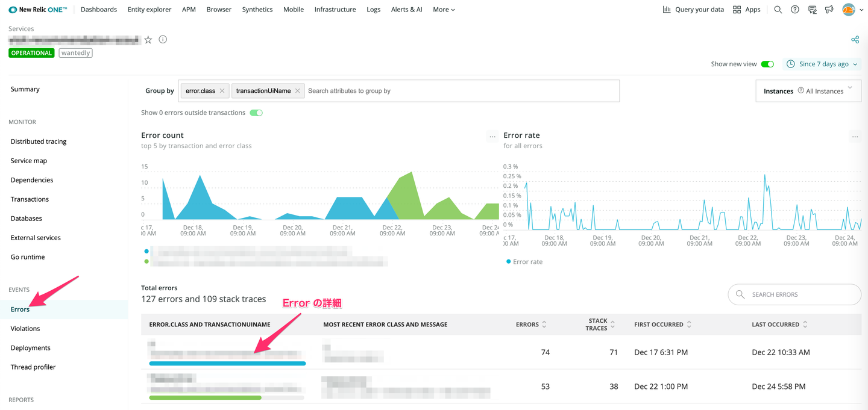
Task: Open the help question mark icon
Action: [795, 10]
